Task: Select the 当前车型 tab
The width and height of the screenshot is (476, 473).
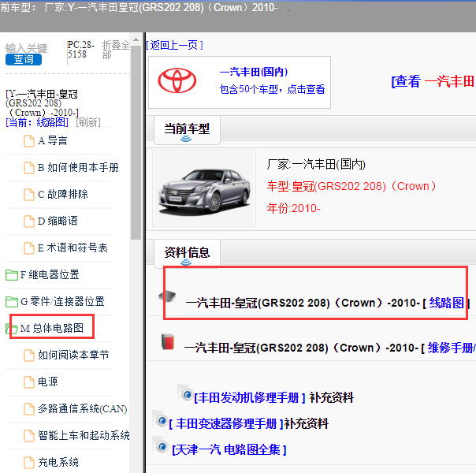Action: [187, 129]
